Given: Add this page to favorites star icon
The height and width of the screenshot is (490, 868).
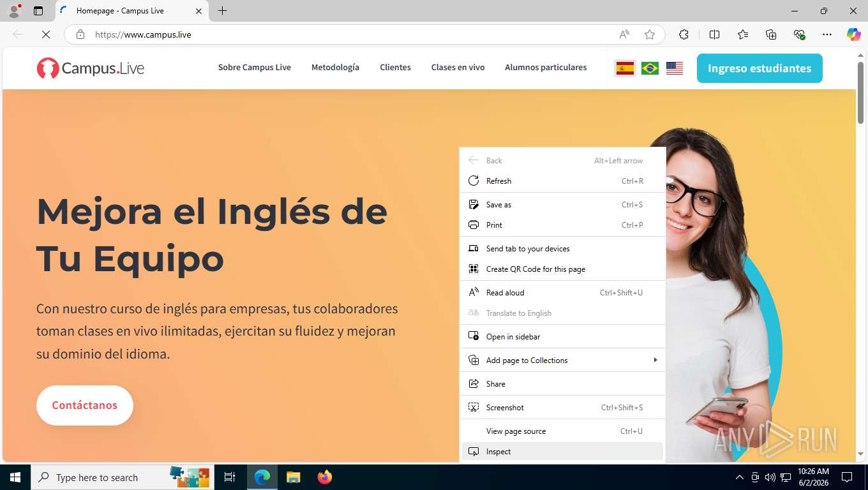Looking at the screenshot, I should click(x=650, y=34).
